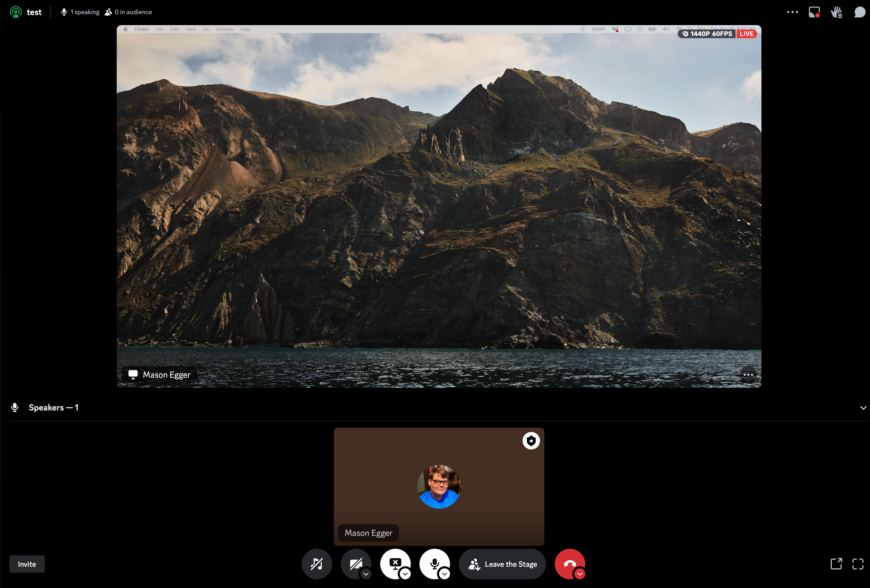Image resolution: width=870 pixels, height=588 pixels.
Task: Open camera options dropdown arrow
Action: point(366,574)
